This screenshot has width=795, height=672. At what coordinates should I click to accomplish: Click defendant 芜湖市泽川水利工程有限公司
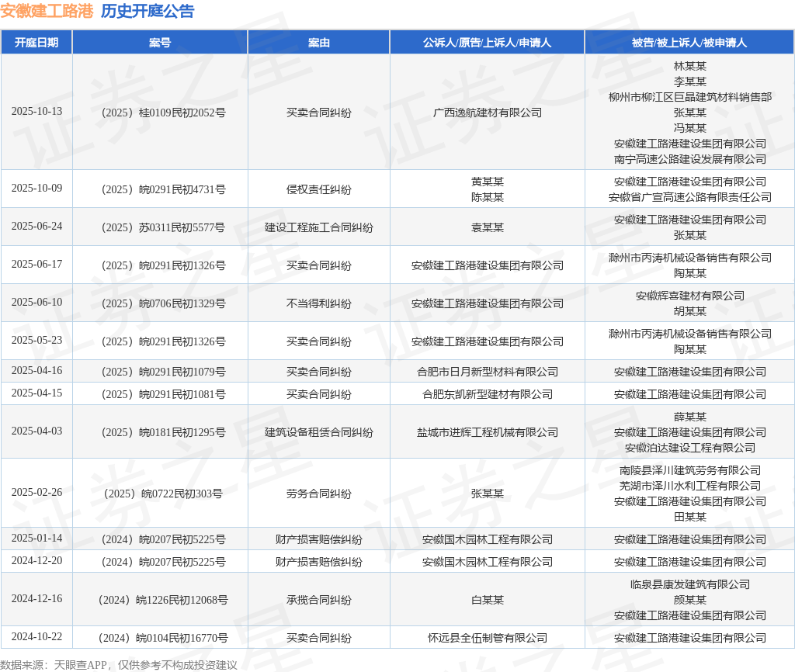pos(690,486)
